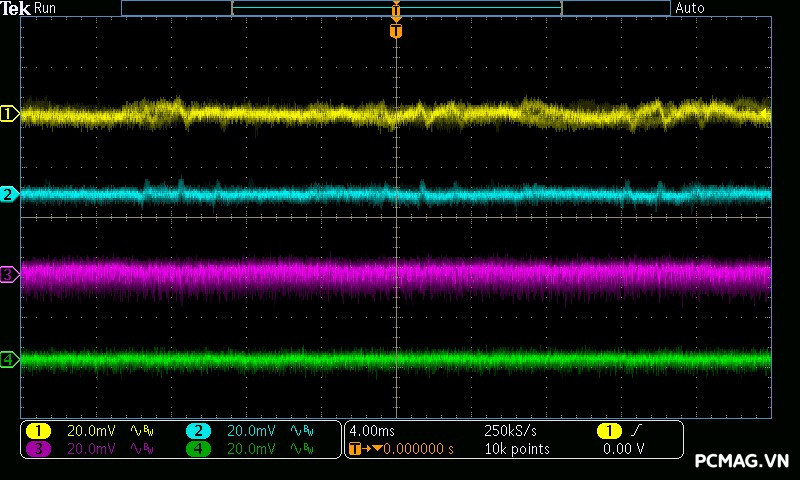Click the cyan channel 2 badge in readout

click(x=198, y=431)
